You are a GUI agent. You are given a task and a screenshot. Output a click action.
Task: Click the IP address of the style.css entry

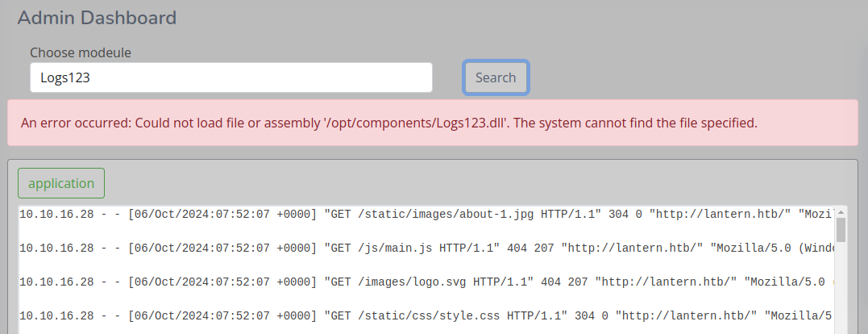coord(57,315)
